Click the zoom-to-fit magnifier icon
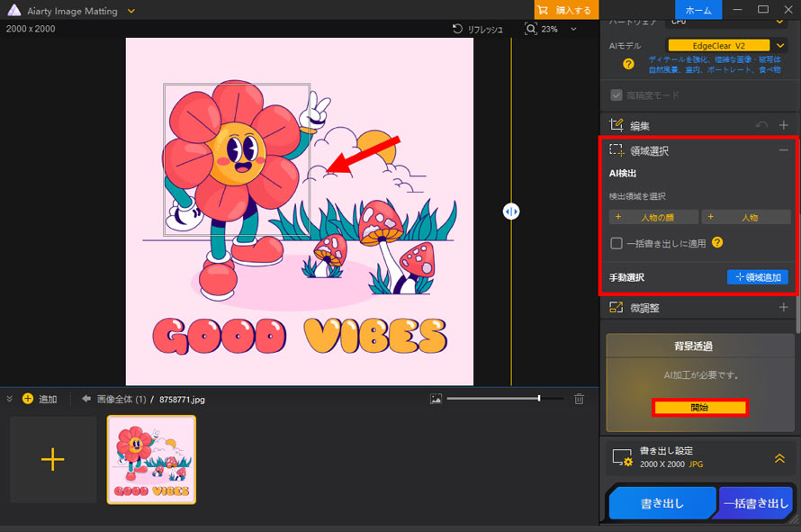 (x=531, y=29)
